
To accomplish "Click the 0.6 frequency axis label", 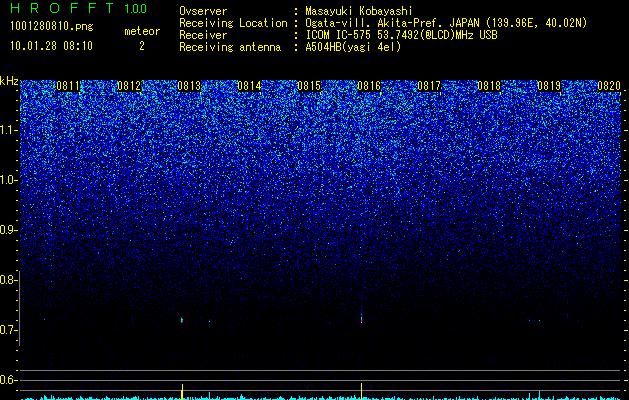I will click(x=8, y=380).
